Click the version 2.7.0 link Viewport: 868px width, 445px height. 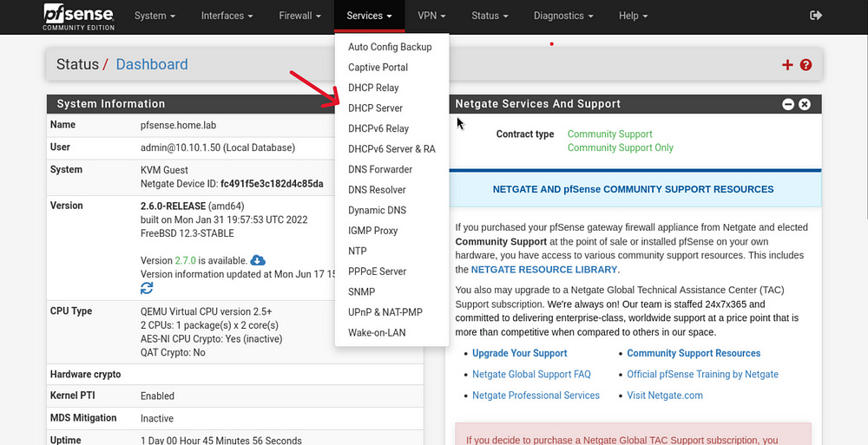[186, 261]
